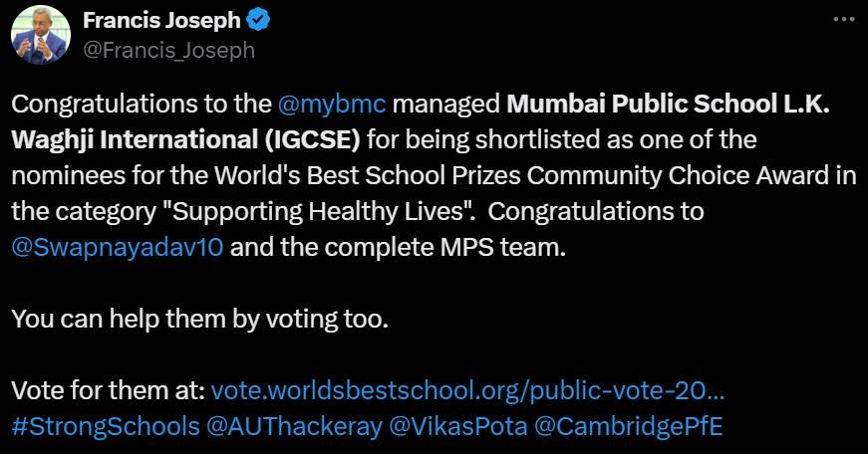868x454 pixels.
Task: Click the "Waghji International (IGCSE)" bold text
Action: pyautogui.click(x=186, y=141)
